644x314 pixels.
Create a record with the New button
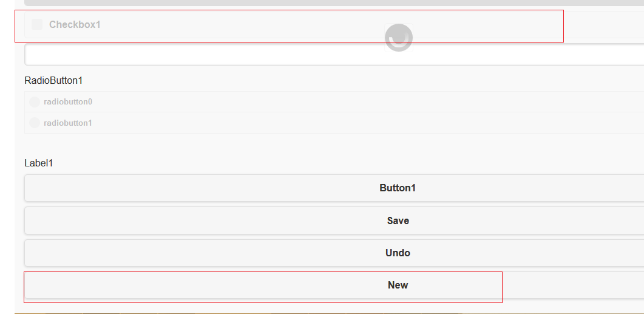coord(398,285)
